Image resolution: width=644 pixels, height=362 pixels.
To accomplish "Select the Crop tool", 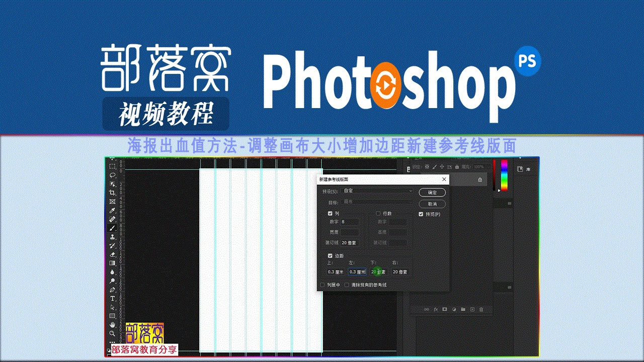I will click(112, 193).
